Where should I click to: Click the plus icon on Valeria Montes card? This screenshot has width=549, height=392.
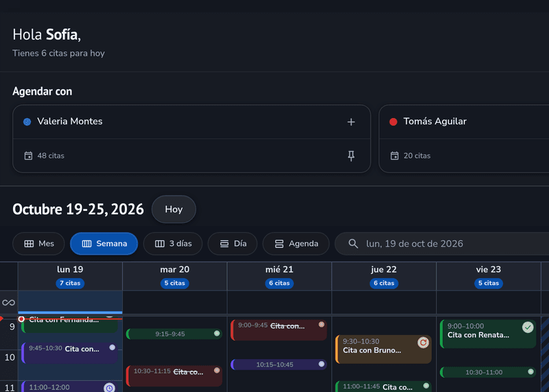click(351, 122)
